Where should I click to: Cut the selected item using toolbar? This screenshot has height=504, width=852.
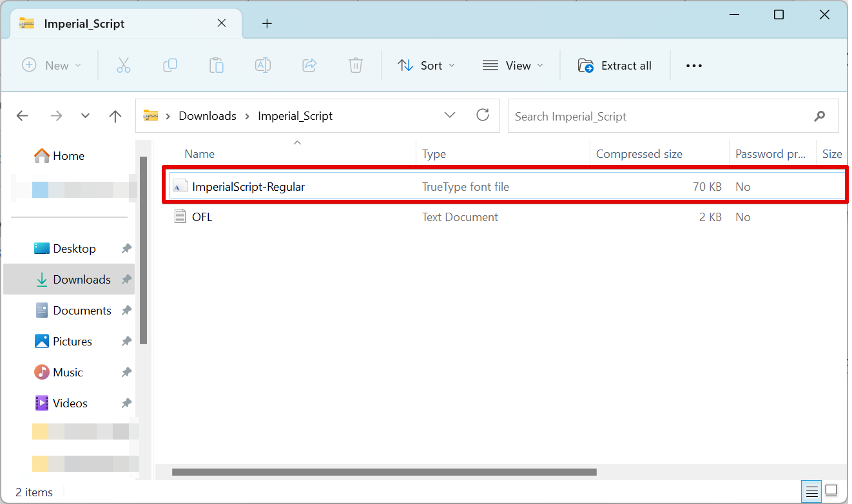pyautogui.click(x=124, y=65)
